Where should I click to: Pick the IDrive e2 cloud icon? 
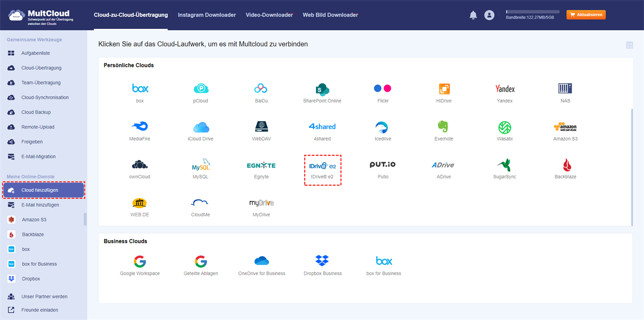[323, 165]
